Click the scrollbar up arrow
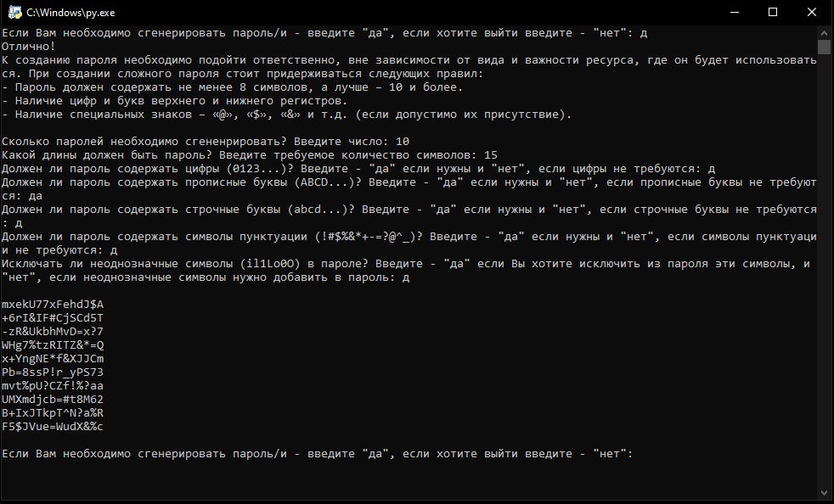This screenshot has height=504, width=834. point(822,33)
